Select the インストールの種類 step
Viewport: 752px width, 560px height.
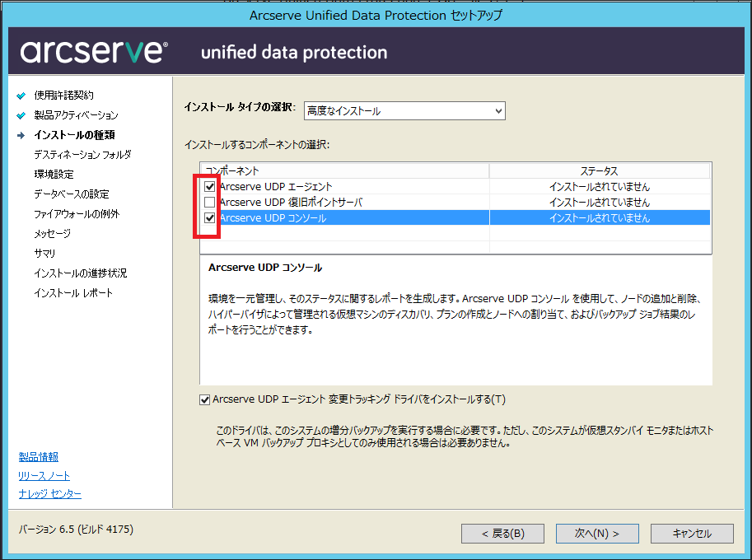tap(74, 135)
